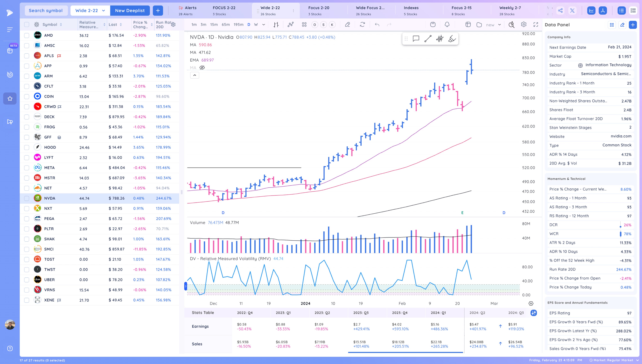
Task: Toggle the O chart overlay button
Action: coord(315,25)
